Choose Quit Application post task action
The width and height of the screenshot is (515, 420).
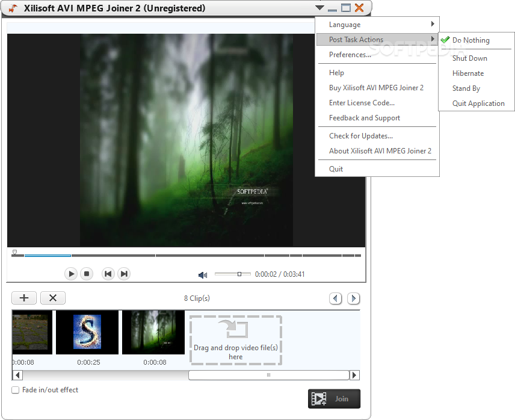[476, 103]
